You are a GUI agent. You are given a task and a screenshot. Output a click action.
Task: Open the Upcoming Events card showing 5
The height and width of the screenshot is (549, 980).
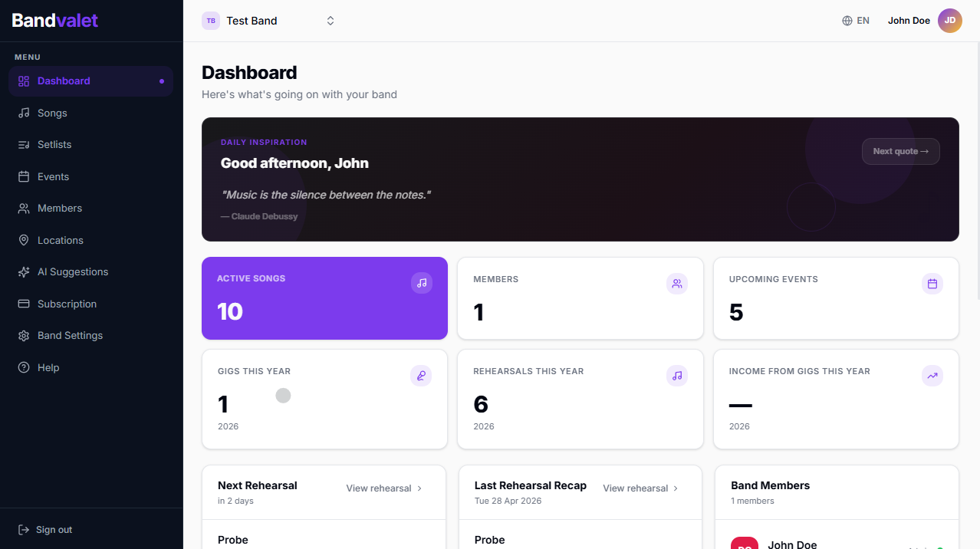click(x=836, y=298)
